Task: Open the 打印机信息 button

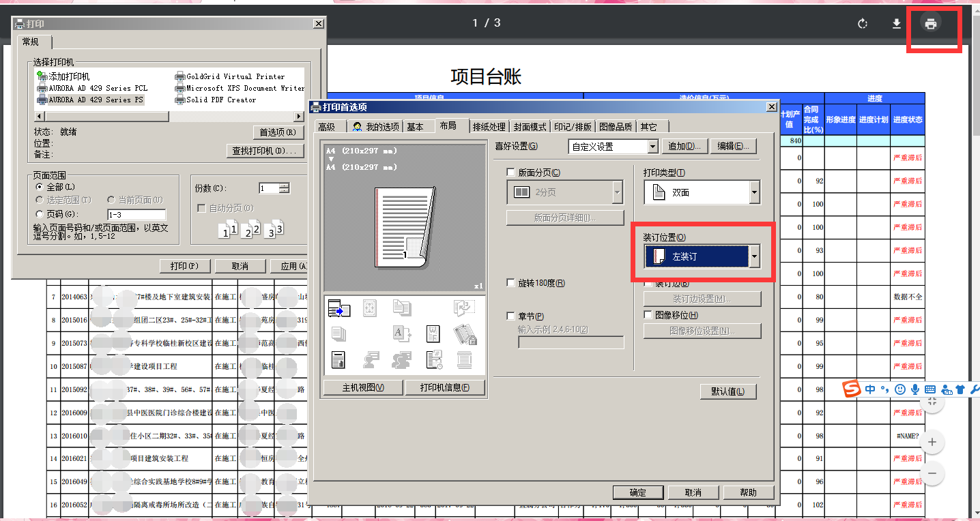Action: pyautogui.click(x=445, y=387)
